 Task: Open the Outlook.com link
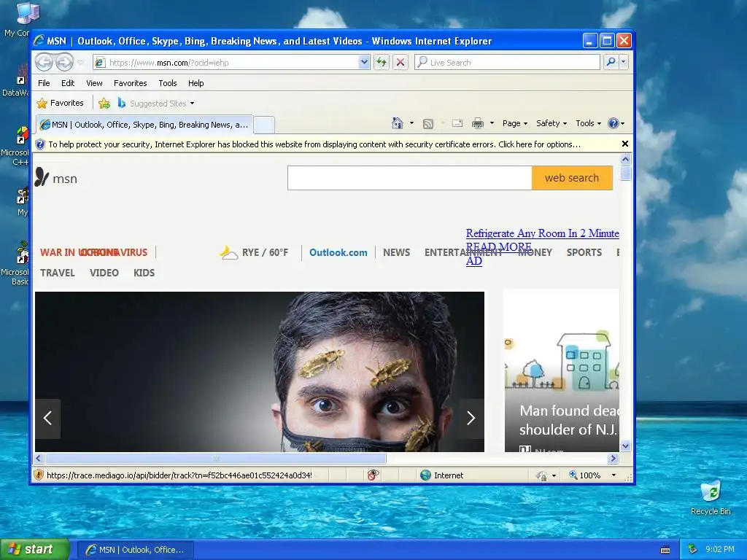click(x=338, y=252)
